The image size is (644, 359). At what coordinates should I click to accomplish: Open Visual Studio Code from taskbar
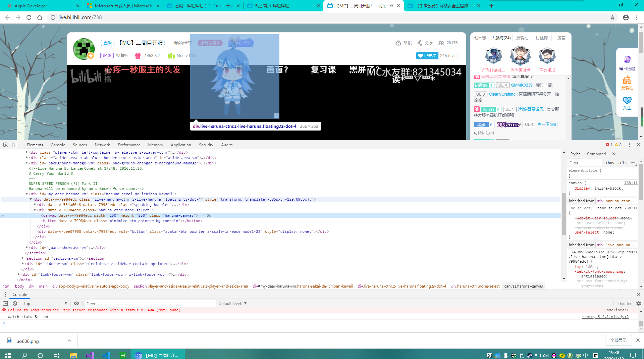(106, 355)
